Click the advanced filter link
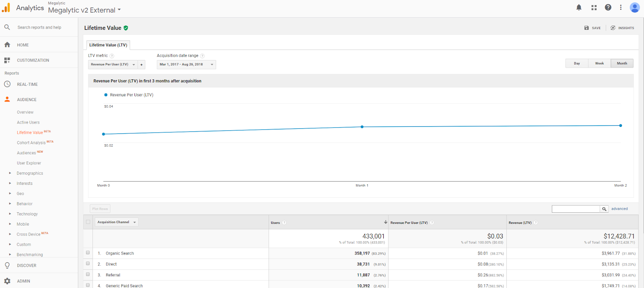Viewport: 644px width, 288px height. click(619, 209)
